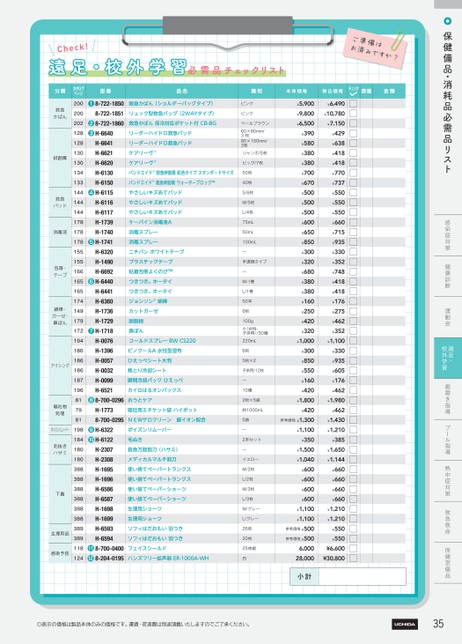Open the 熱中症対策 side tab
The width and height of the screenshot is (462, 644).
point(448,481)
